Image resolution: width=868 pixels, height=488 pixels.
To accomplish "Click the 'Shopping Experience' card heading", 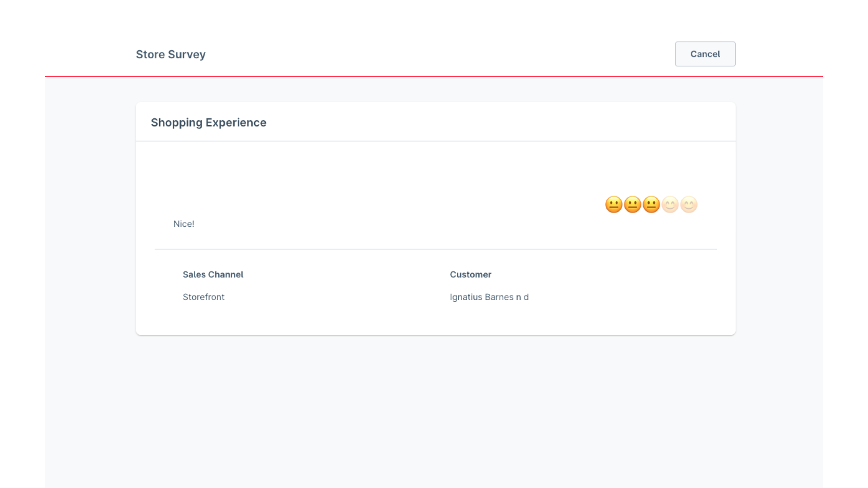I will pos(208,122).
